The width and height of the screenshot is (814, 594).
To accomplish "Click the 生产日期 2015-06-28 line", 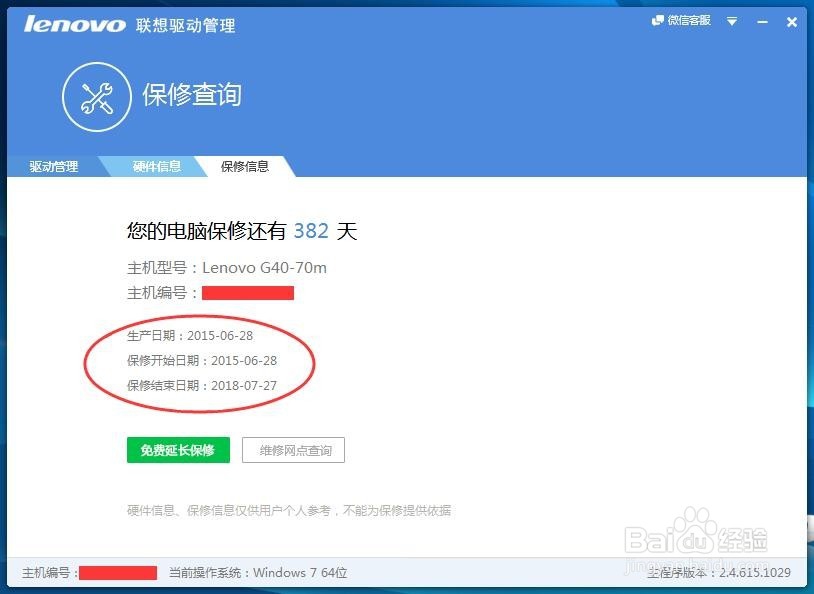I will tap(190, 335).
